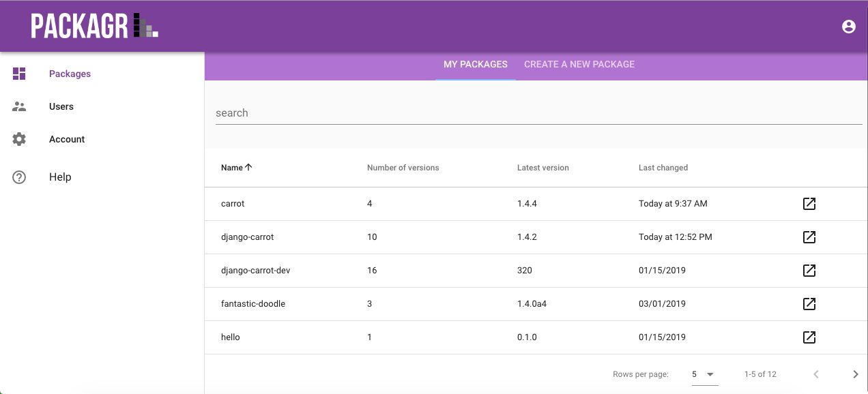Open the Packages dashboard icon in sidebar
Viewport: 868px width, 394px height.
coord(19,73)
